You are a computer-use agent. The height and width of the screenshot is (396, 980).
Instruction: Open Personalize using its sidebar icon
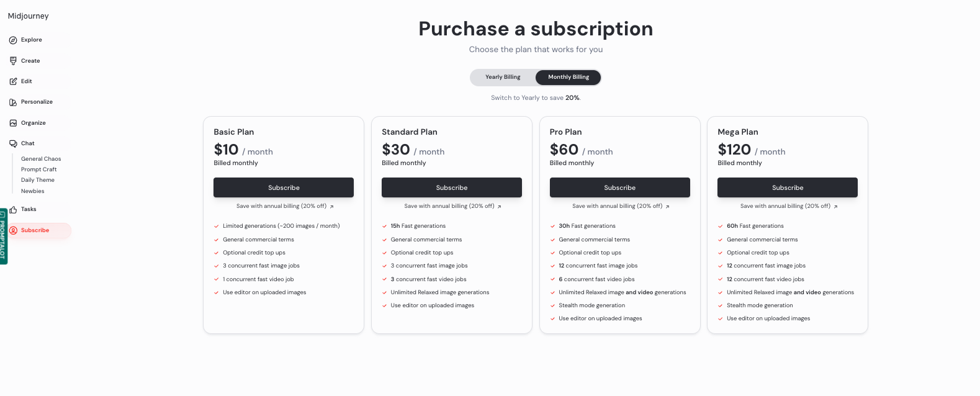click(13, 102)
